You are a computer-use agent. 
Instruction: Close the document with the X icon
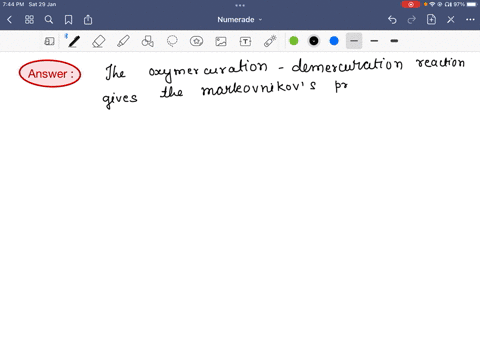click(451, 20)
